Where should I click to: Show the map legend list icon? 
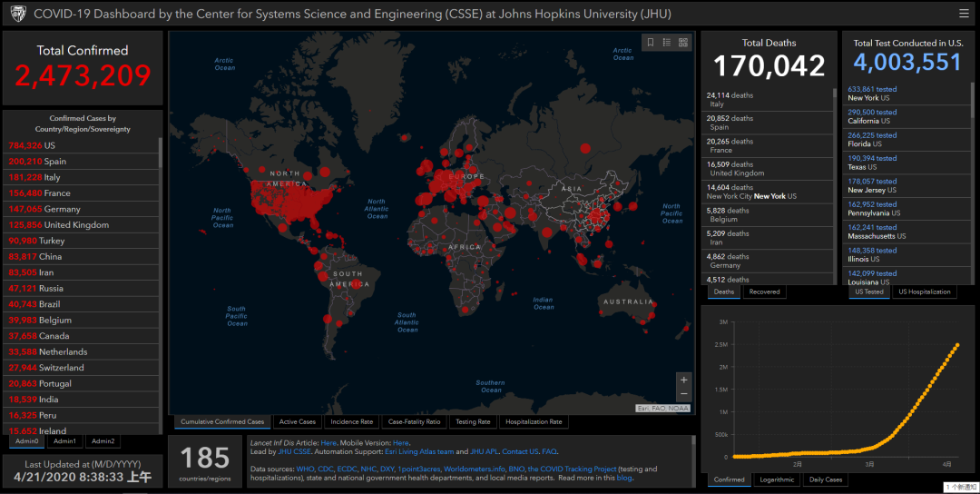click(667, 43)
